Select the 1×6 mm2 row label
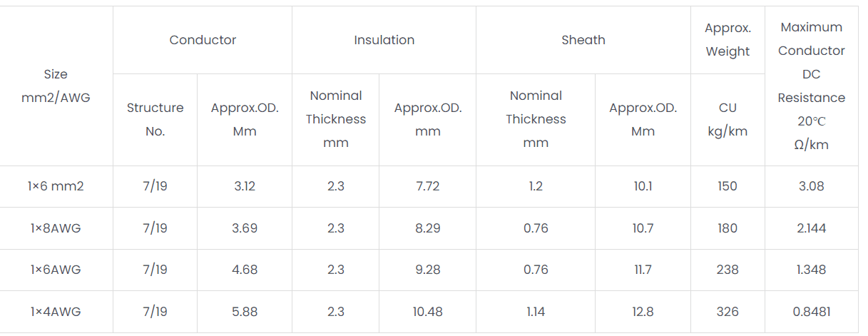 56,186
